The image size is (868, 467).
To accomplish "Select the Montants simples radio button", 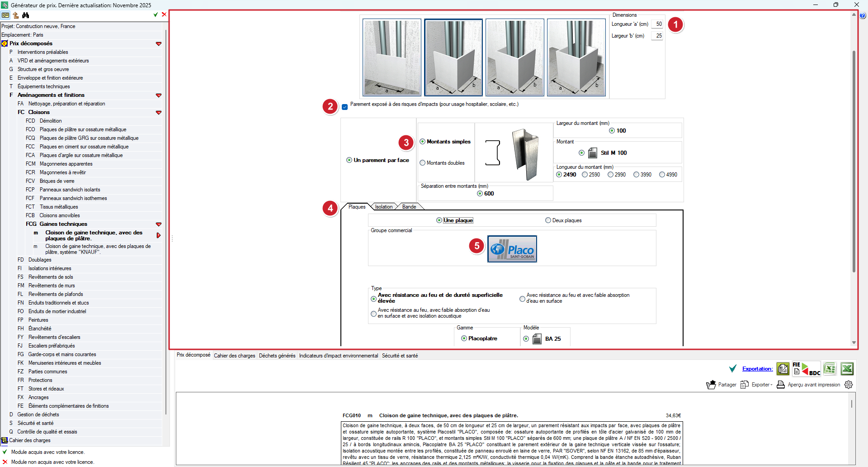I will 422,142.
